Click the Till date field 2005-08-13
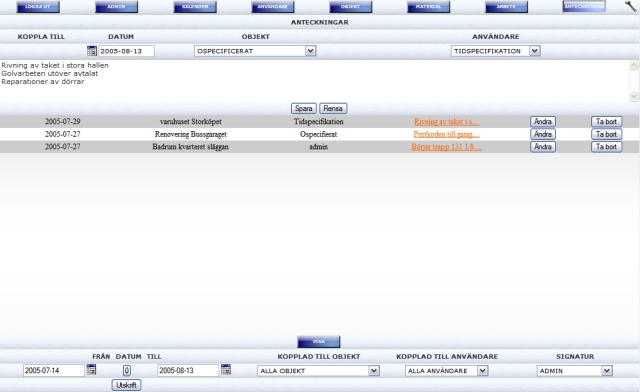Screen dimensions: 640x392 [x=188, y=371]
